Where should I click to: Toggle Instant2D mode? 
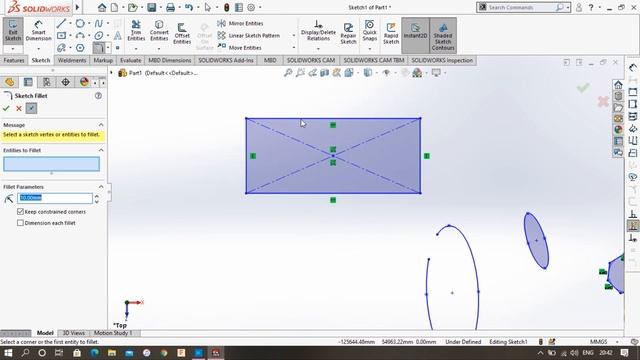(x=415, y=35)
